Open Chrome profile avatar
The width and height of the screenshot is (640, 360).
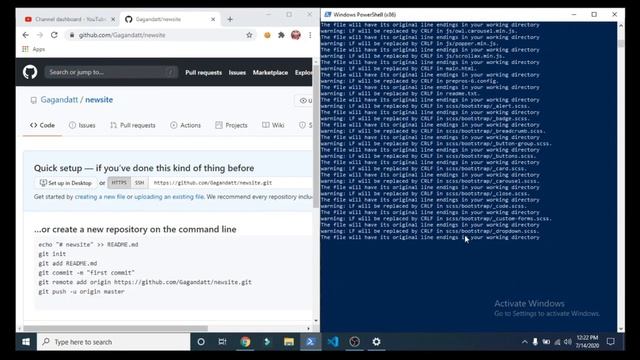[296, 35]
